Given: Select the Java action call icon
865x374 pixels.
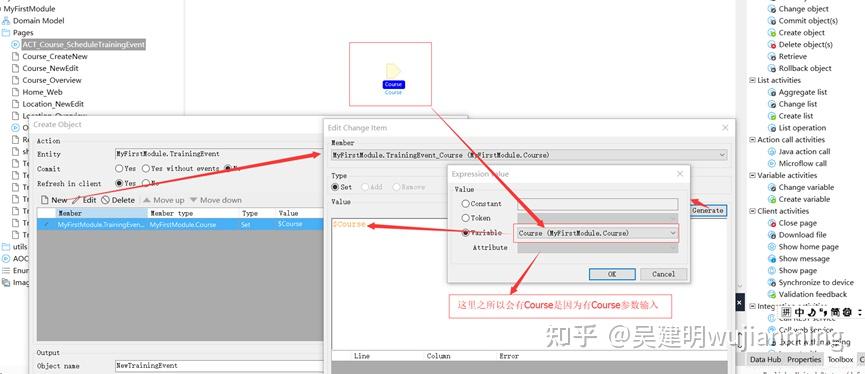Looking at the screenshot, I should click(x=772, y=152).
